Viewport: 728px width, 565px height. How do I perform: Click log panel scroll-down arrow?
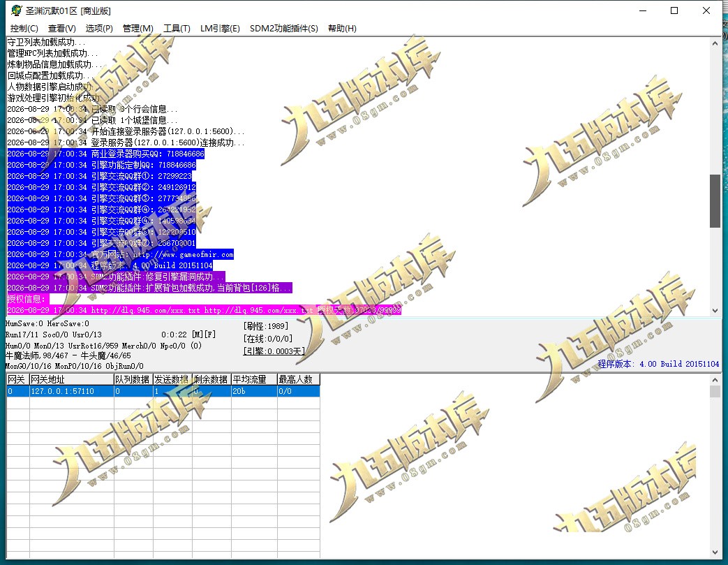tap(715, 310)
